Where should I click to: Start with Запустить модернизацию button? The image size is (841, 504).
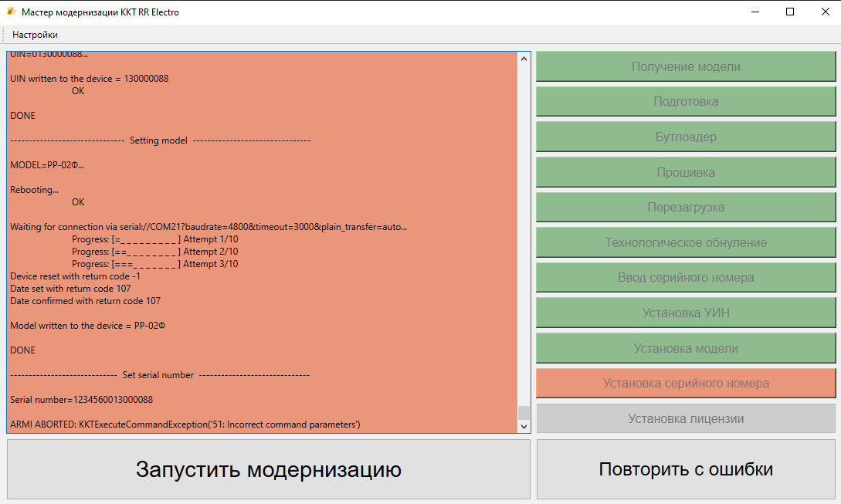[269, 469]
